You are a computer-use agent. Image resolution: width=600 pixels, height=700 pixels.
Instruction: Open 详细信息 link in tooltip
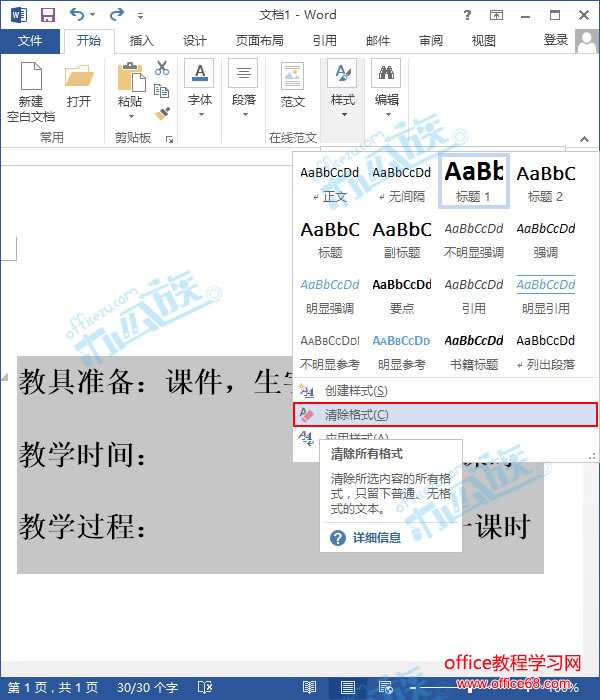click(376, 538)
